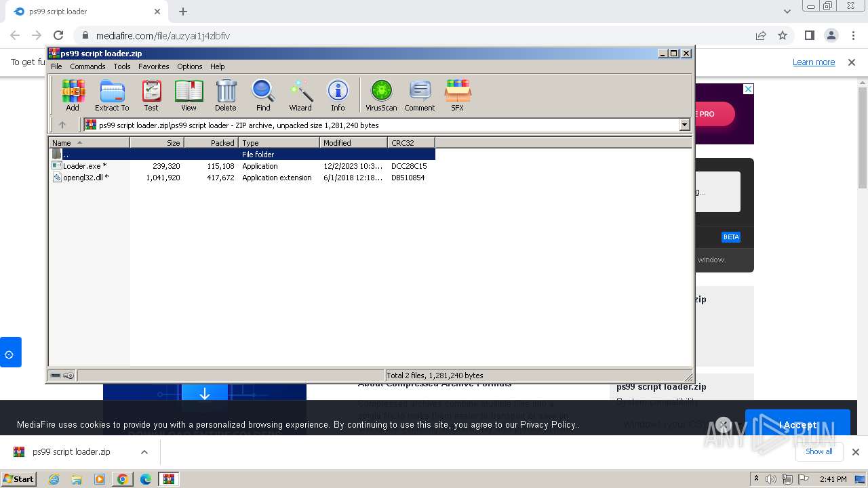Viewport: 868px width, 488px height.
Task: Open the Help menu
Action: coord(217,66)
